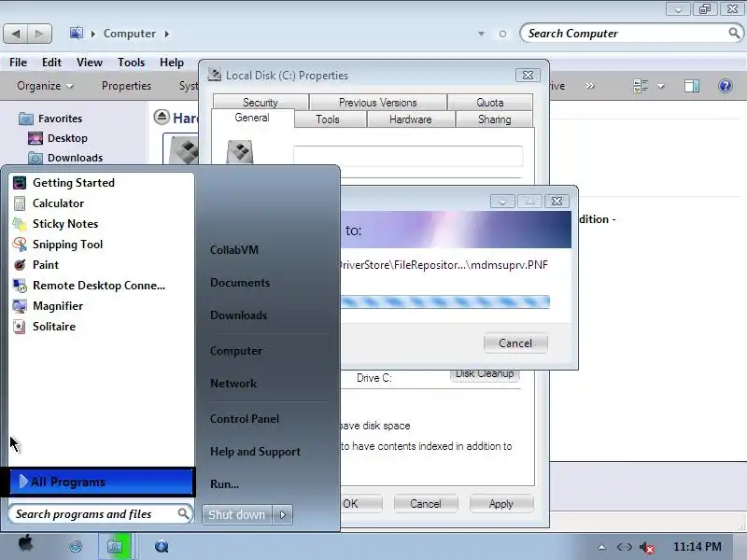Open Control Panel from Start menu
This screenshot has height=560, width=747.
pyautogui.click(x=245, y=419)
